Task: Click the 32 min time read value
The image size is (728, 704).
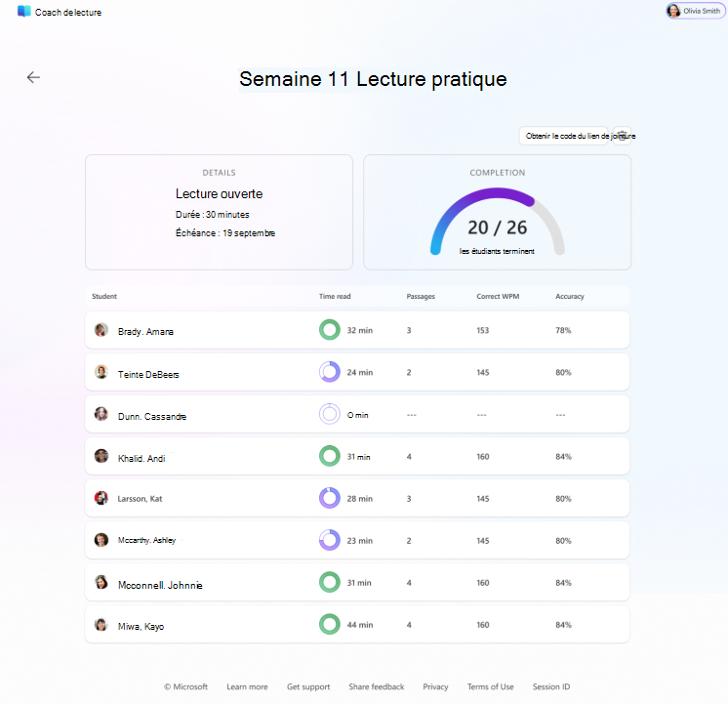Action: click(360, 330)
